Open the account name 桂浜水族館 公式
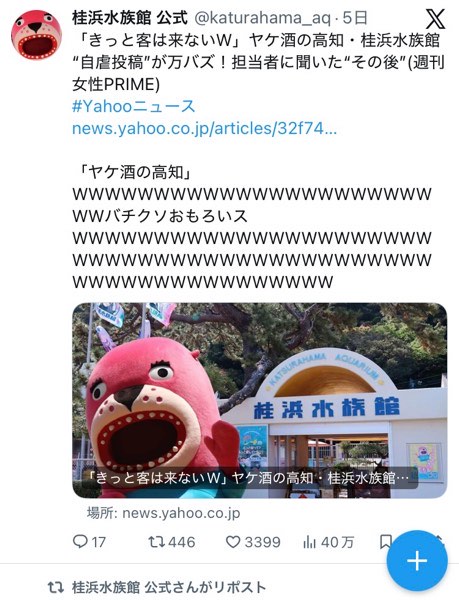This screenshot has width=459, height=600. (130, 18)
